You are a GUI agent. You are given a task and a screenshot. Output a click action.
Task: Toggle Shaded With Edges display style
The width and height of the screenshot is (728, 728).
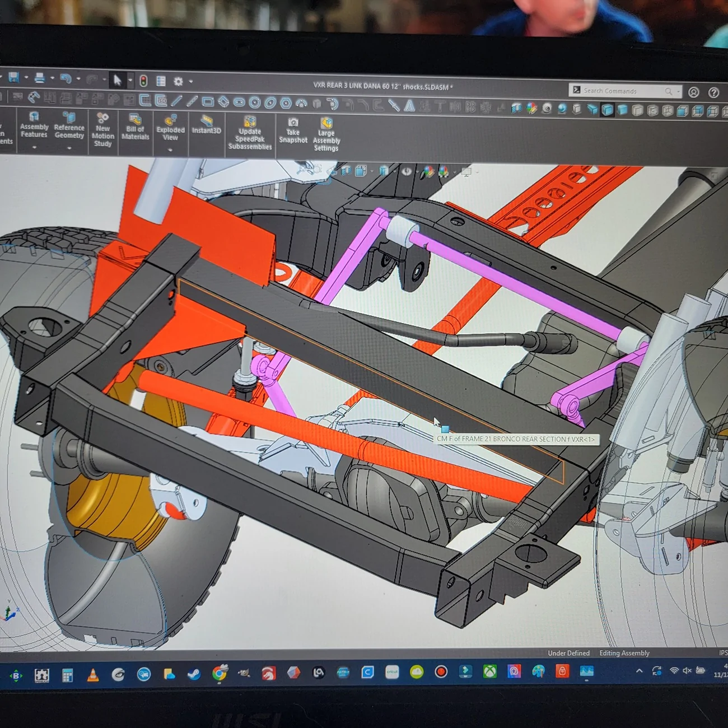tap(608, 110)
